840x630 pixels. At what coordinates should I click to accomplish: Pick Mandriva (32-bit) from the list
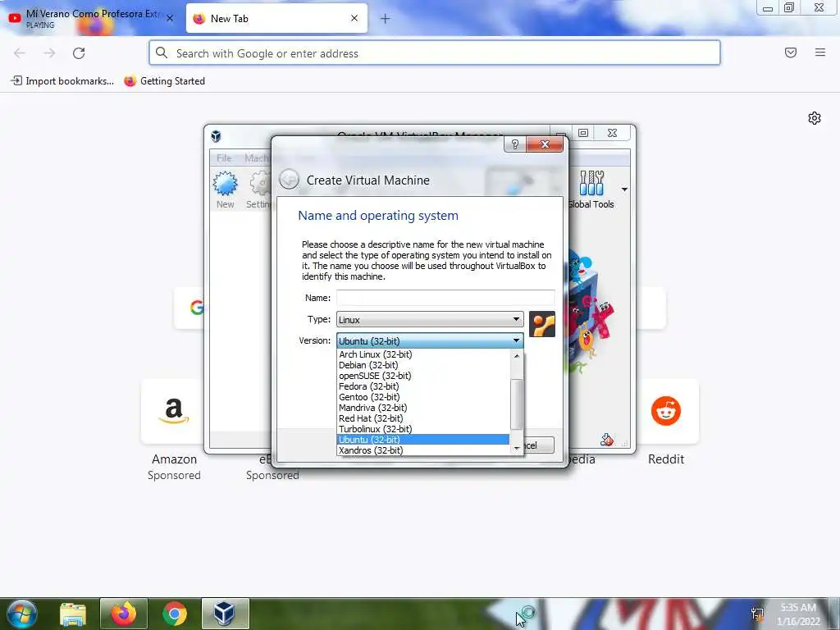[423, 408]
